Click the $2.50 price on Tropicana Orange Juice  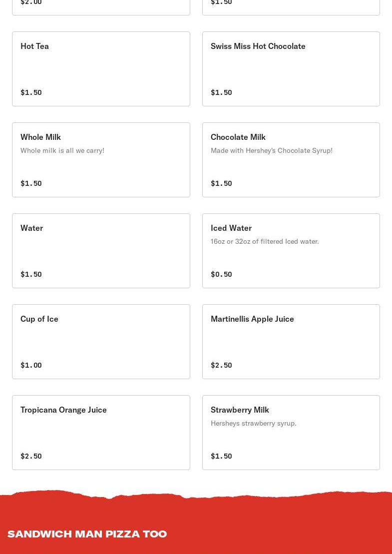31,456
